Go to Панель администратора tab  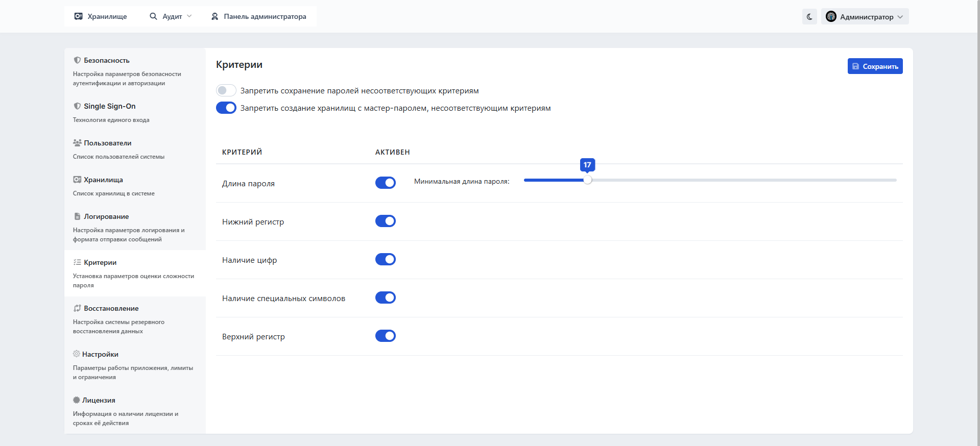pyautogui.click(x=259, y=16)
